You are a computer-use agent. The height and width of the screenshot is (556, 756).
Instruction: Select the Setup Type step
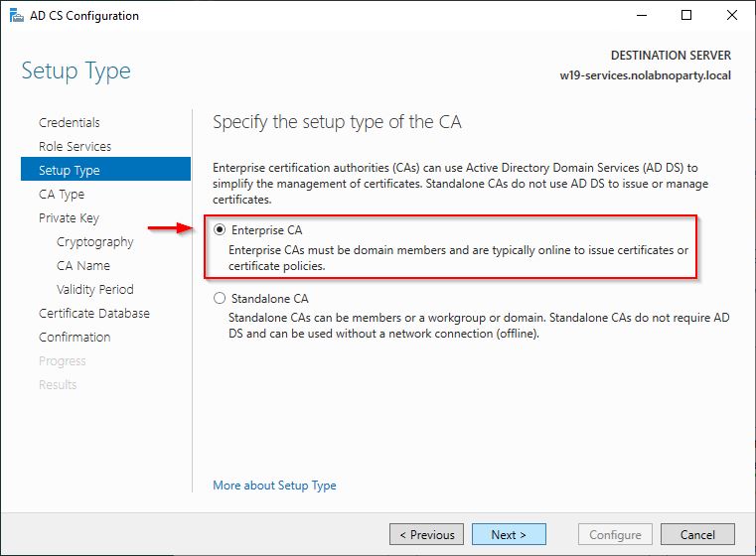(x=105, y=170)
